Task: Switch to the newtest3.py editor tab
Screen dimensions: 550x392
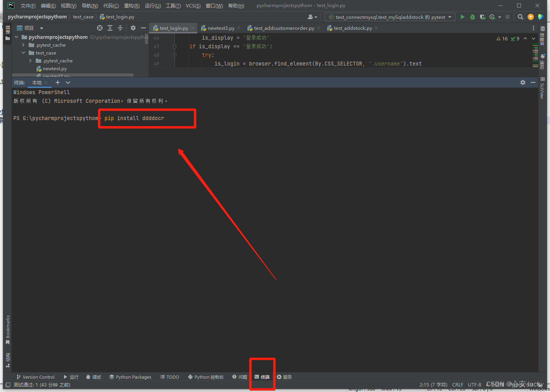Action: 221,28
